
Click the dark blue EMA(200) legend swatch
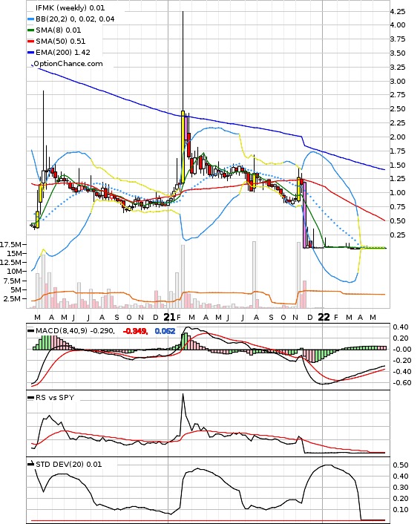pos(30,53)
